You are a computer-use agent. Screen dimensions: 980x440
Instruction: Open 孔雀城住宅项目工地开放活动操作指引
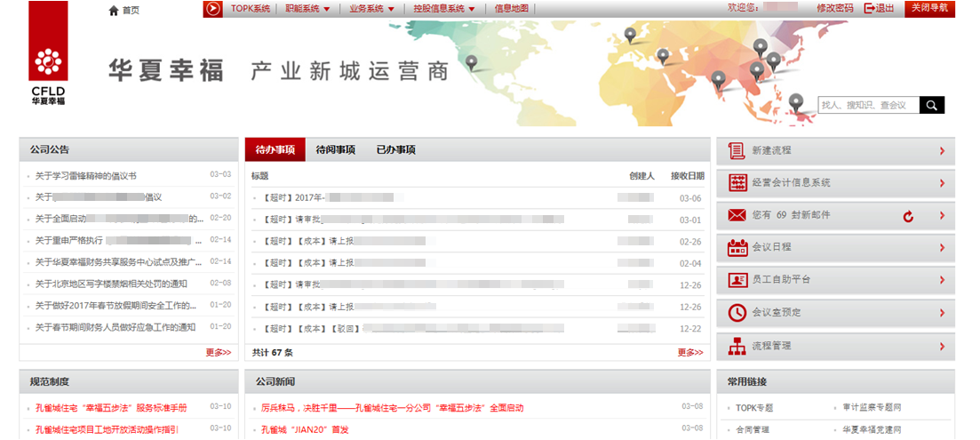(x=107, y=429)
